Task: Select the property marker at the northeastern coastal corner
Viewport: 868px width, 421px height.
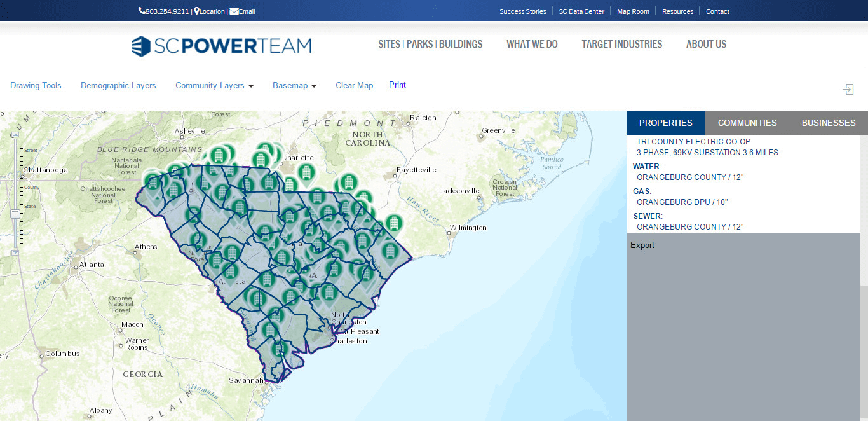Action: [x=390, y=251]
